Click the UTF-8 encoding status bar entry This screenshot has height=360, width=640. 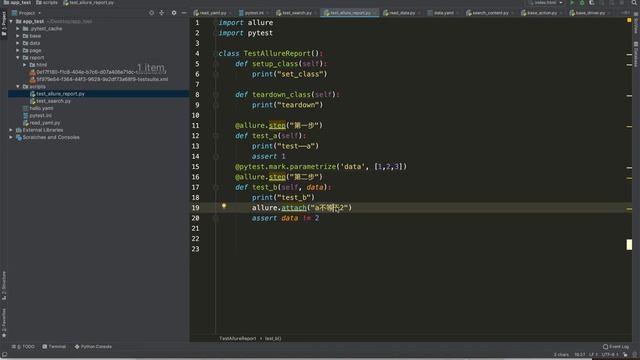611,355
